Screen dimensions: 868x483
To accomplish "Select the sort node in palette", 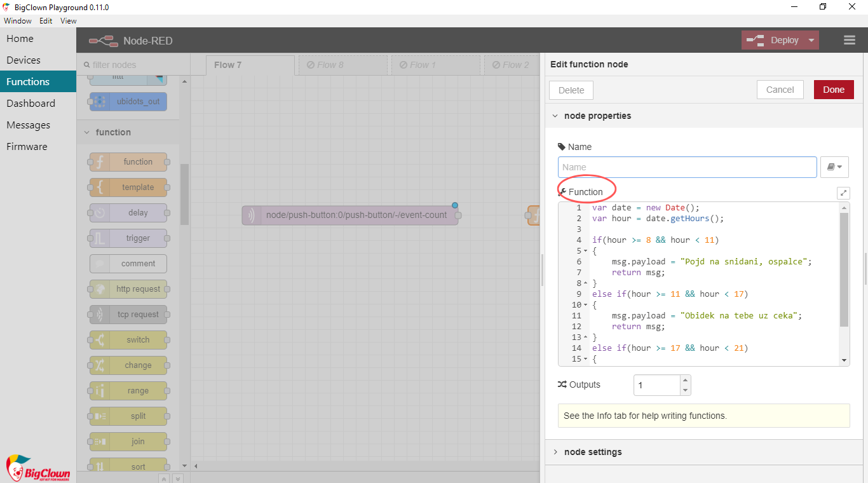I will point(128,465).
